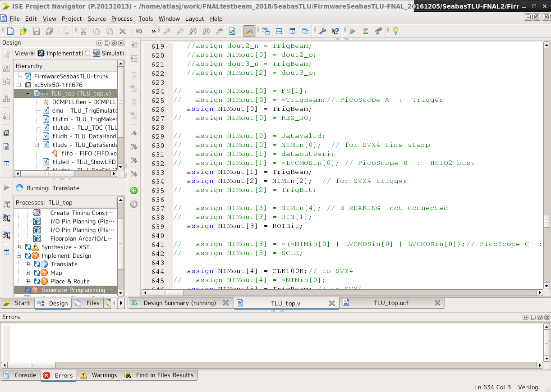This screenshot has height=392, width=551.
Task: Click the open folder toolbar icon
Action: [x=23, y=31]
